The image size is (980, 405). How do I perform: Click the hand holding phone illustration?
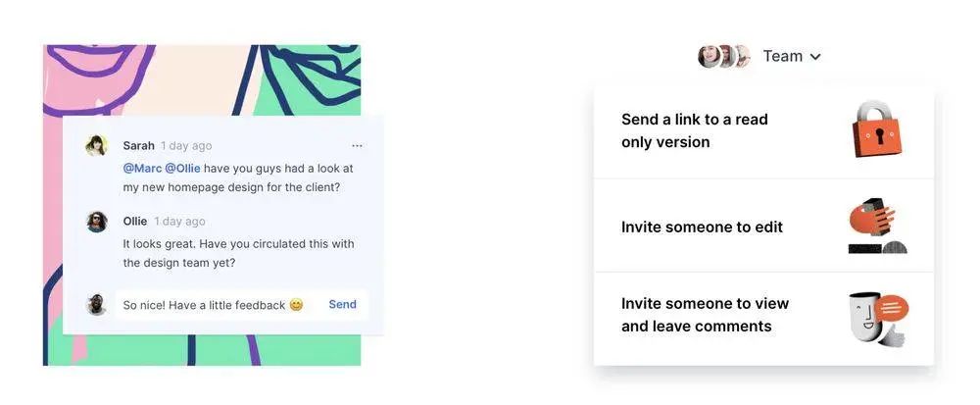(877, 226)
